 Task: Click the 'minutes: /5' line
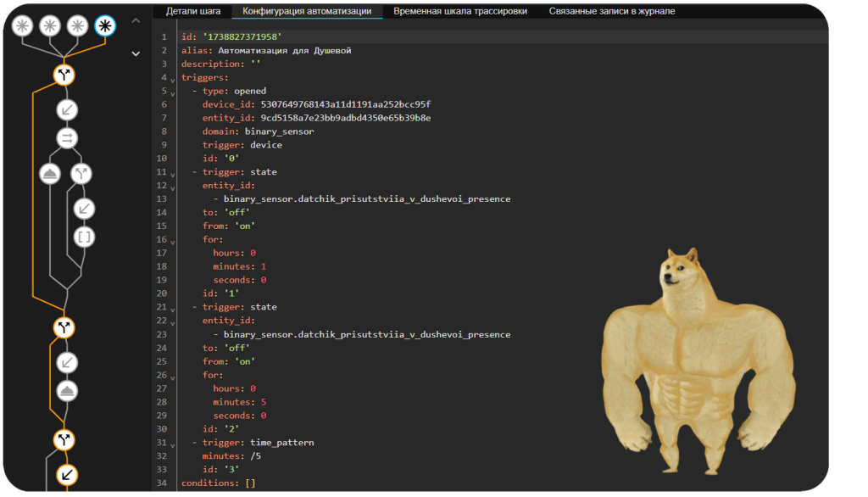(x=231, y=456)
